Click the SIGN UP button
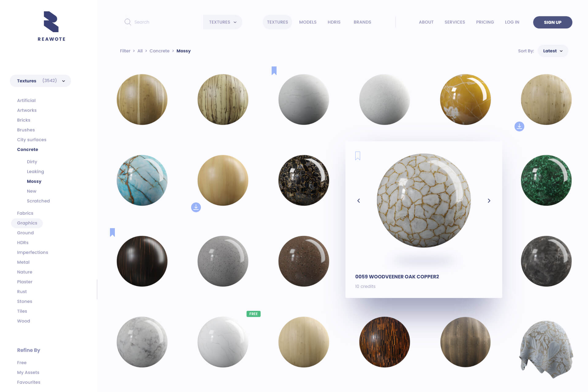This screenshot has height=392, width=588. (x=552, y=22)
